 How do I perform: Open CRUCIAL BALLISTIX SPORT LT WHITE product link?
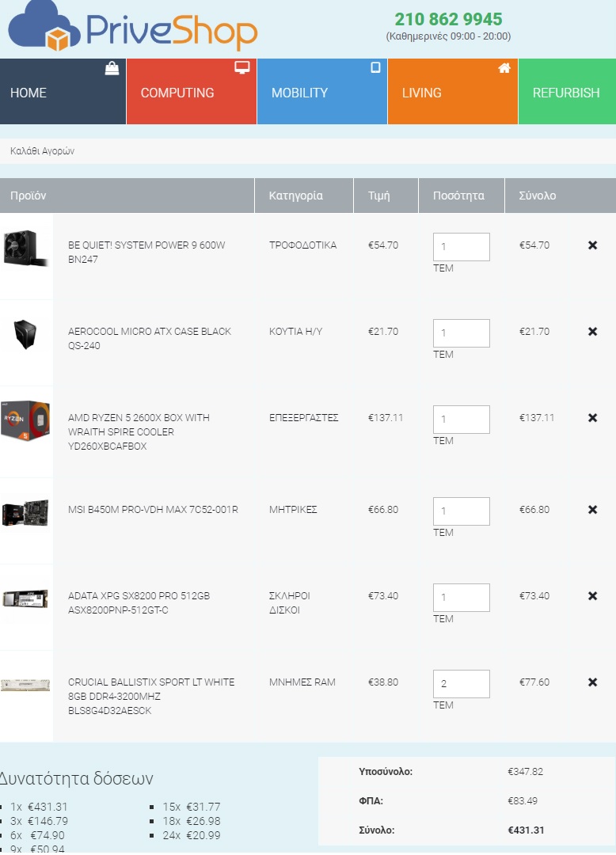coord(151,697)
